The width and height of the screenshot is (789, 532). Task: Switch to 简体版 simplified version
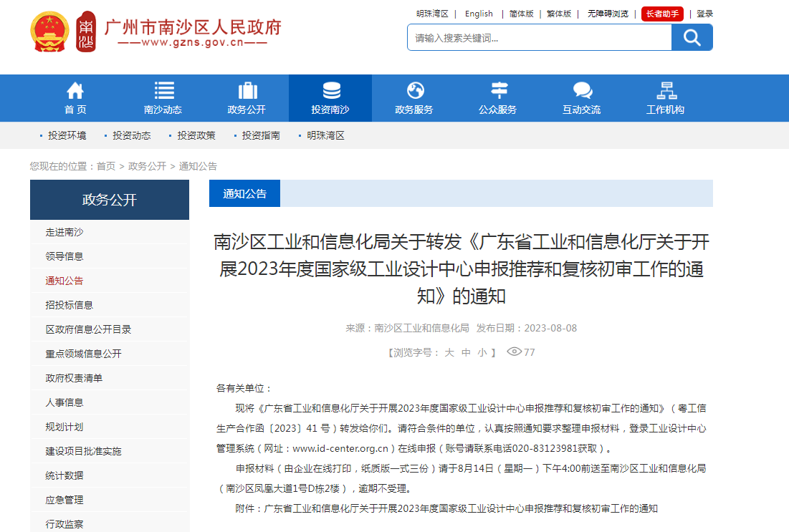point(521,14)
